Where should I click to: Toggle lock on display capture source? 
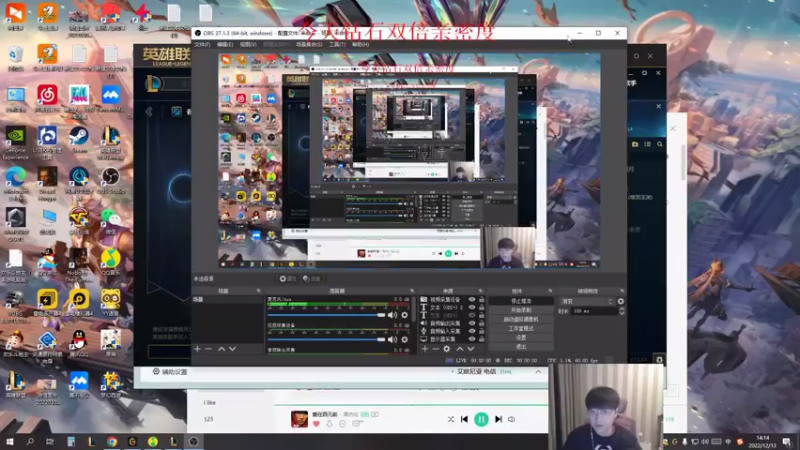pos(482,339)
